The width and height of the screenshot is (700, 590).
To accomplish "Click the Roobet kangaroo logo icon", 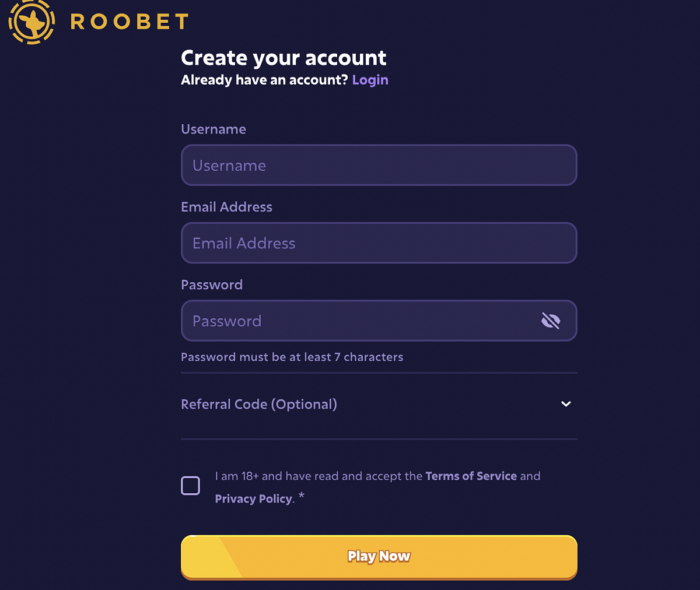I will 32,22.
